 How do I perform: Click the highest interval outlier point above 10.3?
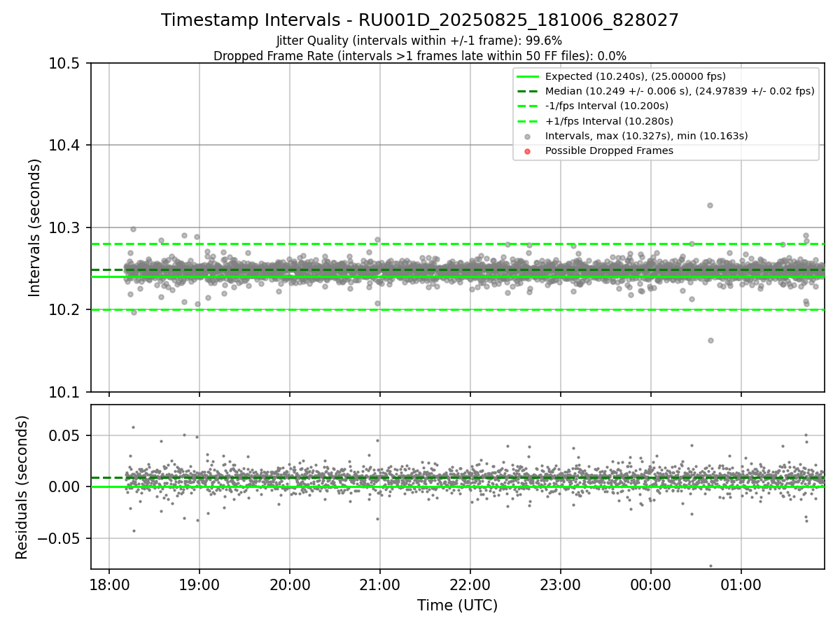click(x=710, y=205)
